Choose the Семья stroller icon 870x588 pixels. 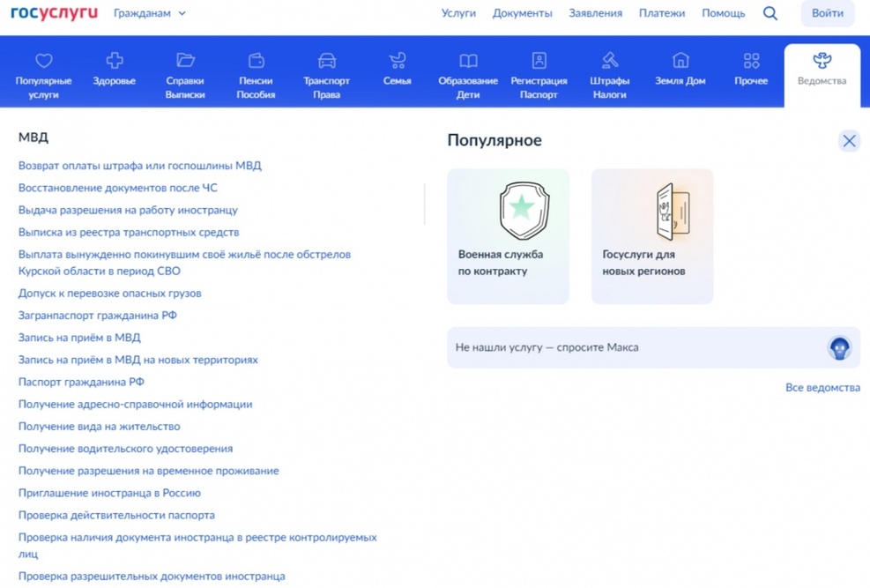(398, 61)
